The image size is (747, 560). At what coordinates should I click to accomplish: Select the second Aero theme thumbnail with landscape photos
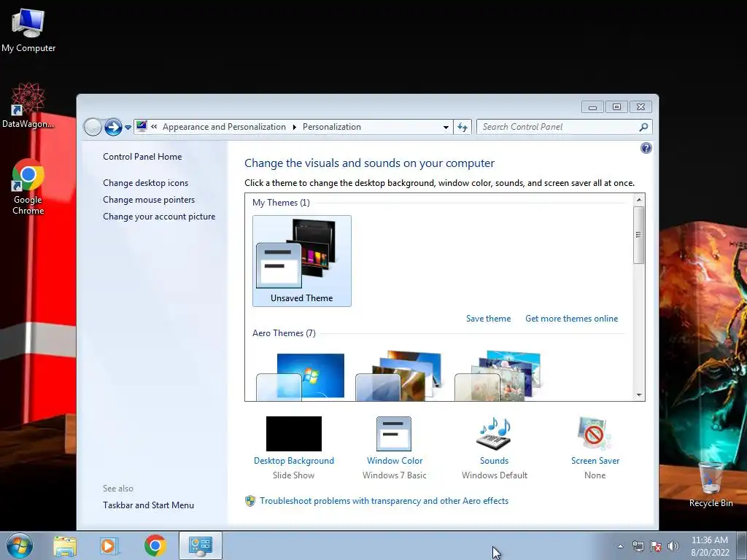(x=400, y=376)
